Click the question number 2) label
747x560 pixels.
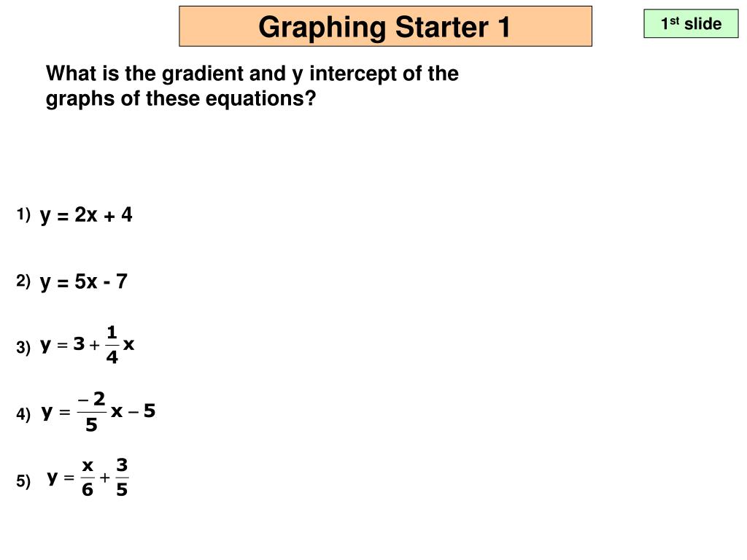pos(23,281)
